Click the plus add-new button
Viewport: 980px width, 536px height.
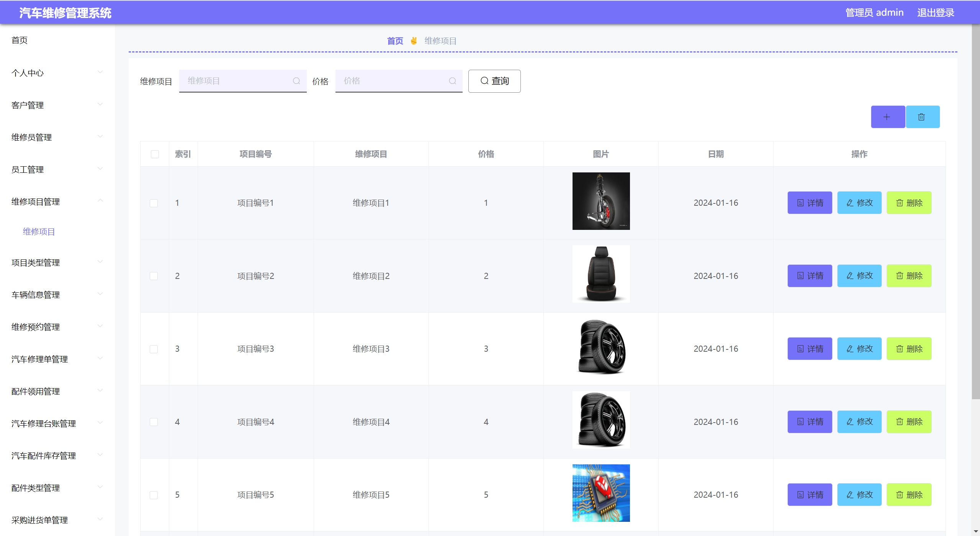pos(887,117)
